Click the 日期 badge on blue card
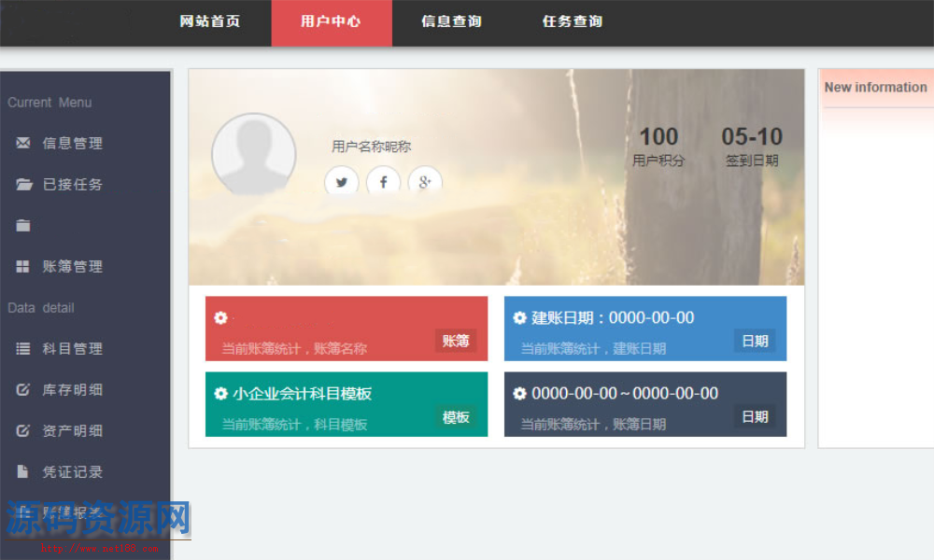Viewport: 934px width, 560px height. [x=755, y=341]
